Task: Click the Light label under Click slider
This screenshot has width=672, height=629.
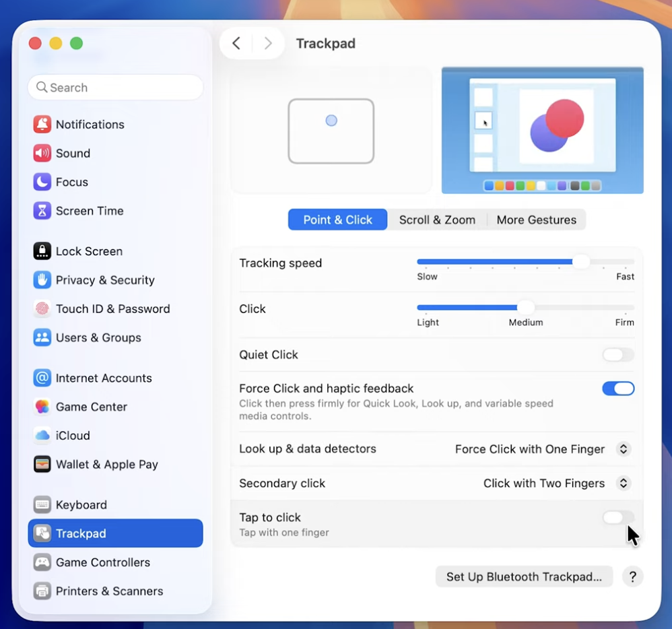Action: (x=428, y=323)
